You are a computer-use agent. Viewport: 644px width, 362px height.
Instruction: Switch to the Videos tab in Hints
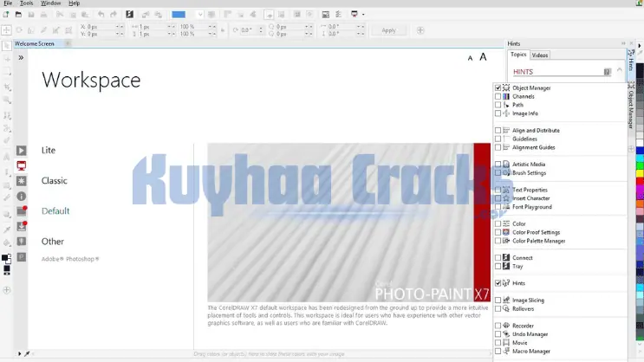pyautogui.click(x=540, y=55)
